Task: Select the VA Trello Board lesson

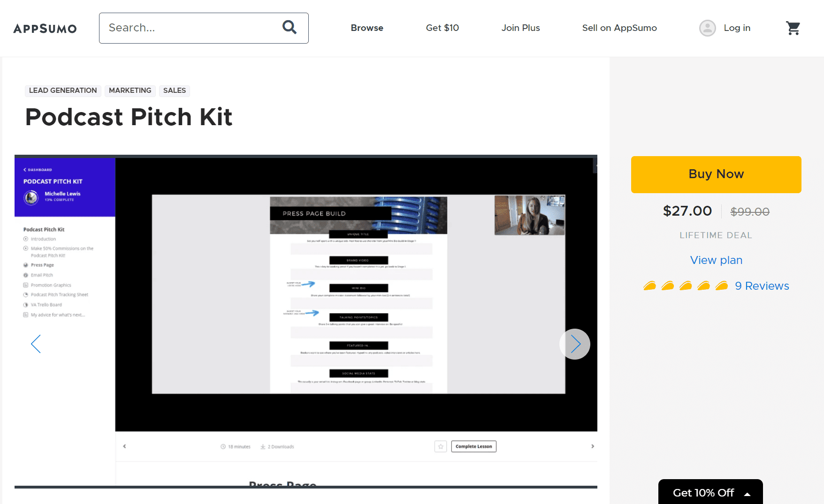Action: pos(43,305)
